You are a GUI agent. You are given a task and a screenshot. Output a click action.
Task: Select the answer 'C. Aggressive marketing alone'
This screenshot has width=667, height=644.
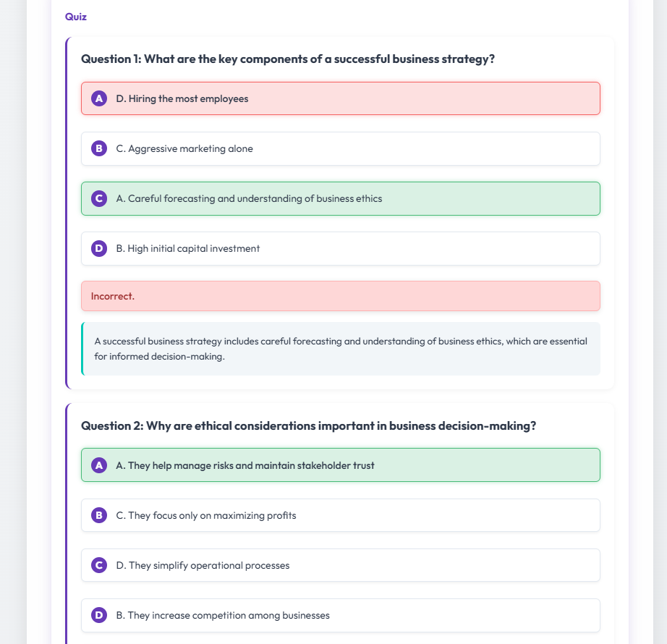click(340, 148)
